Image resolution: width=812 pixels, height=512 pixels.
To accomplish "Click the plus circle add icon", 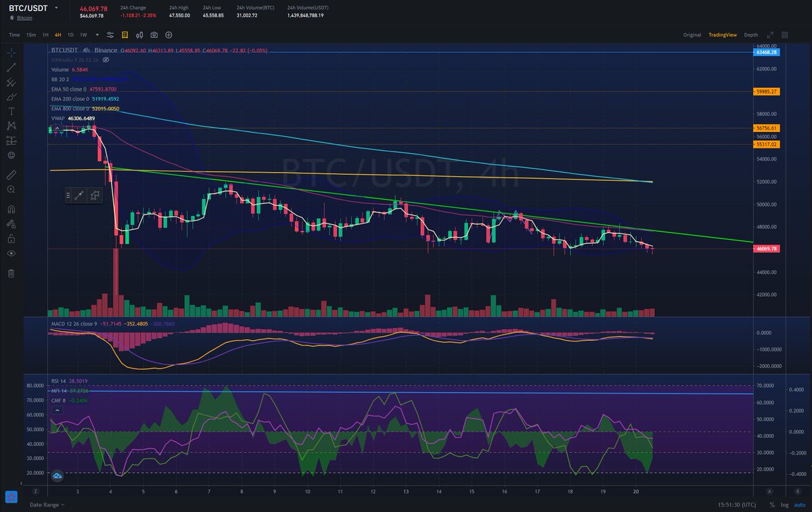I will pyautogui.click(x=168, y=35).
